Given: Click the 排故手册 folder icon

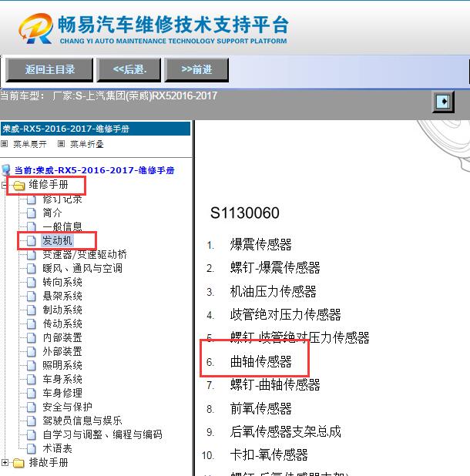Looking at the screenshot, I should (x=18, y=463).
